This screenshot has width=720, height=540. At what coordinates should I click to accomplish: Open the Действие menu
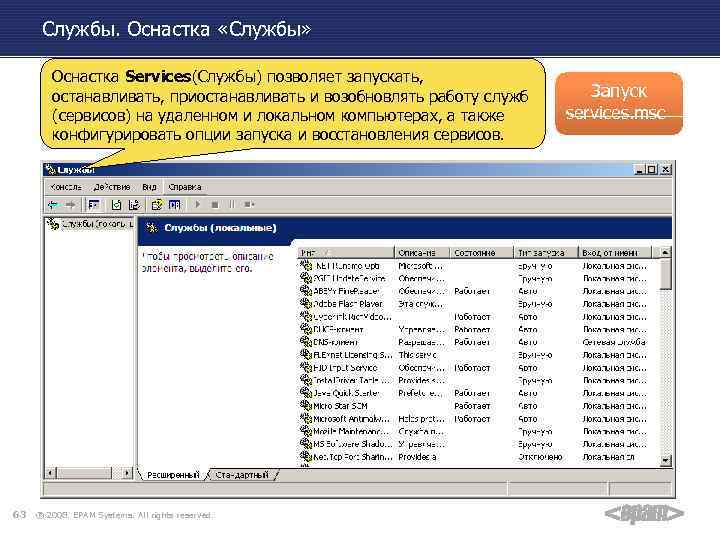(112, 187)
